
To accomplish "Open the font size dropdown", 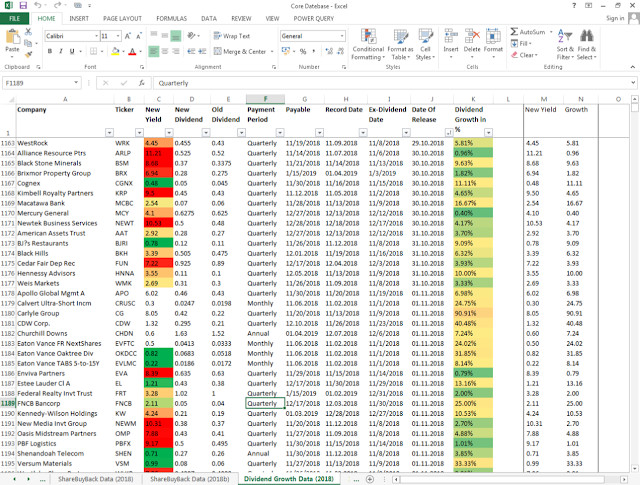I will click(x=118, y=36).
